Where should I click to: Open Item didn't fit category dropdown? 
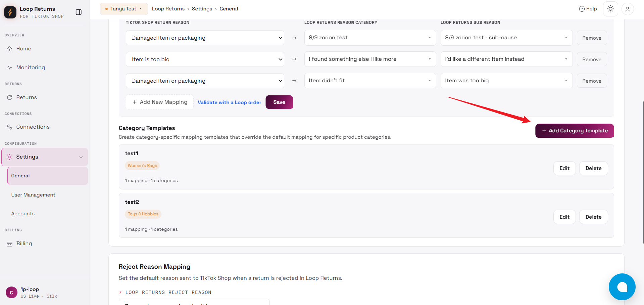tap(370, 81)
